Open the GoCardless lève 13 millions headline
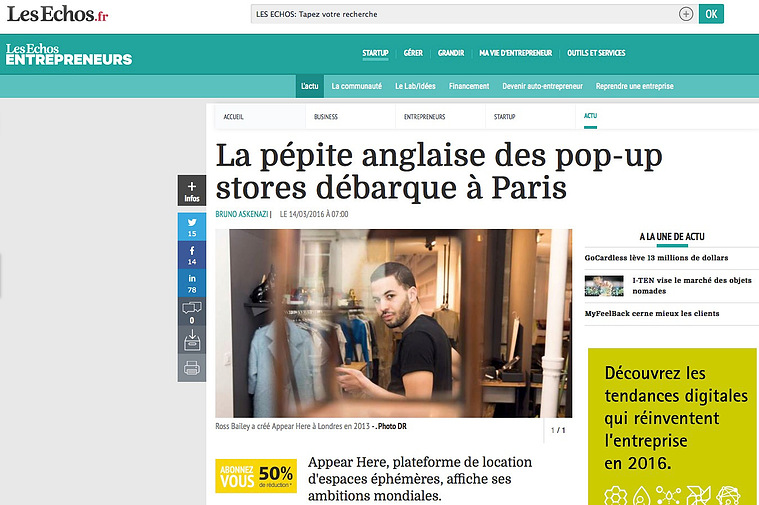The image size is (759, 505). tap(656, 258)
